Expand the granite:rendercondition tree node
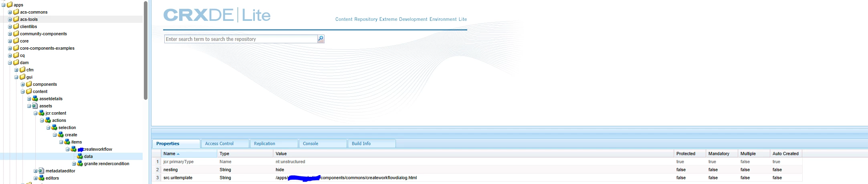This screenshot has width=868, height=184. click(x=74, y=164)
